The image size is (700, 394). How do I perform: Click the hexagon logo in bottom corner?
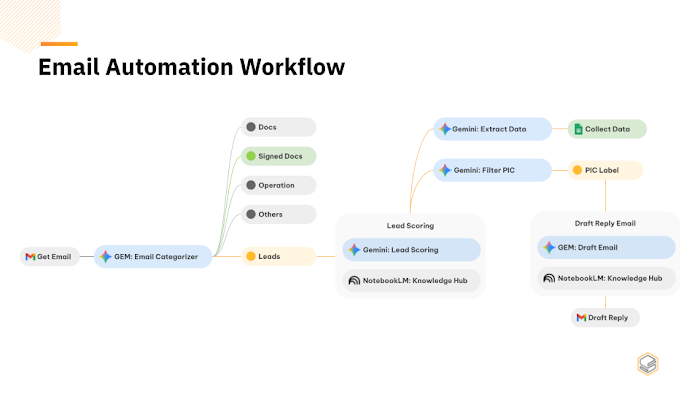[648, 364]
